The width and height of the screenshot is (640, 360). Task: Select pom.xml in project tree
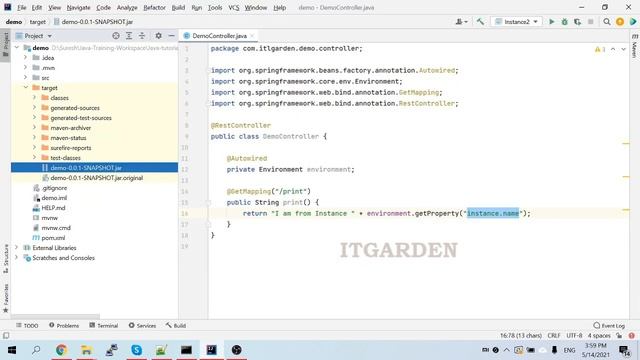(49, 238)
